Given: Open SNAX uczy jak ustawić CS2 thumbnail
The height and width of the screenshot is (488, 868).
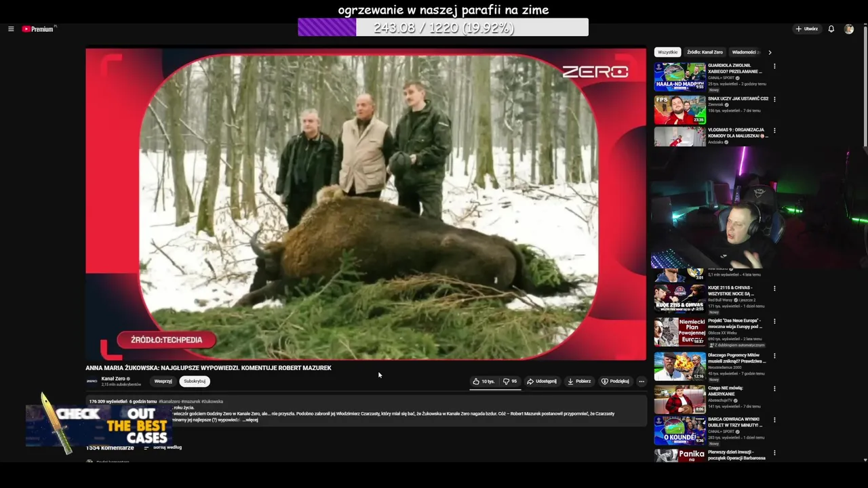Looking at the screenshot, I should (679, 110).
